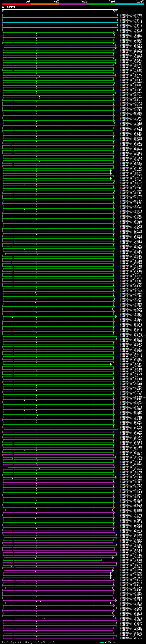Screen dimensions: 146x644
Task: Click the arrowhead ending the B6H0U5 purple bar
Action: tap(117, 535)
